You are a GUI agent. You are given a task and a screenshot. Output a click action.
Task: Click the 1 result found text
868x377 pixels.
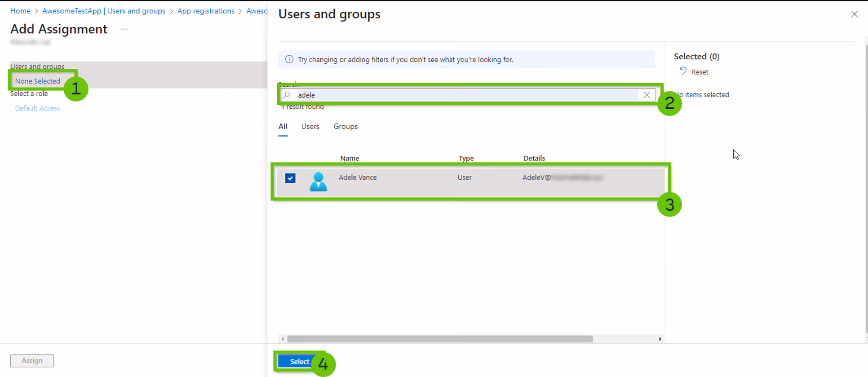(302, 107)
